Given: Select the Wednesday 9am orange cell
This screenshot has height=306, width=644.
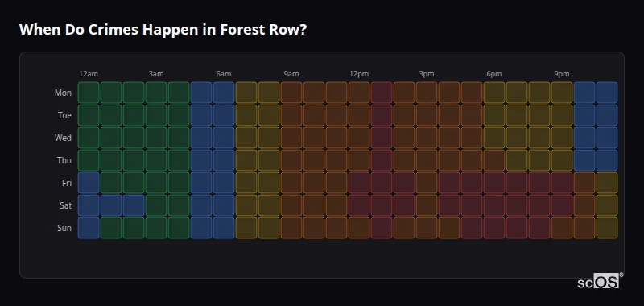Looking at the screenshot, I should [291, 138].
